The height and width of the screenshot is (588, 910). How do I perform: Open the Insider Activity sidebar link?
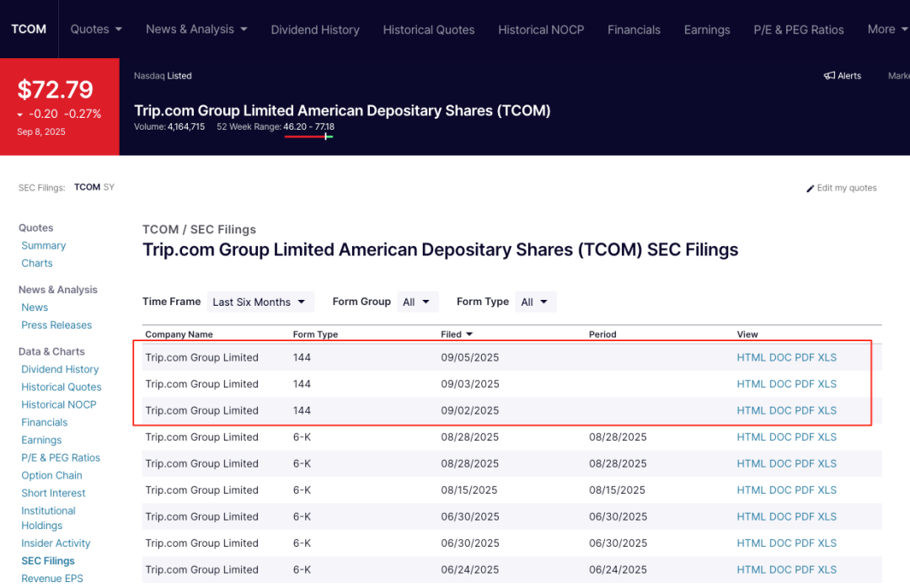(x=56, y=543)
